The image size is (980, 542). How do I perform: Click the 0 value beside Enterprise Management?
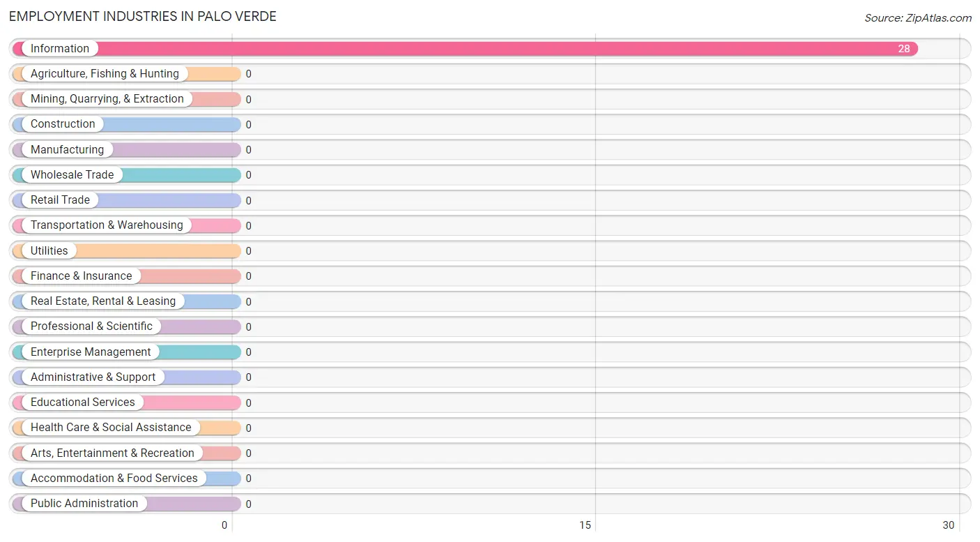coord(248,352)
